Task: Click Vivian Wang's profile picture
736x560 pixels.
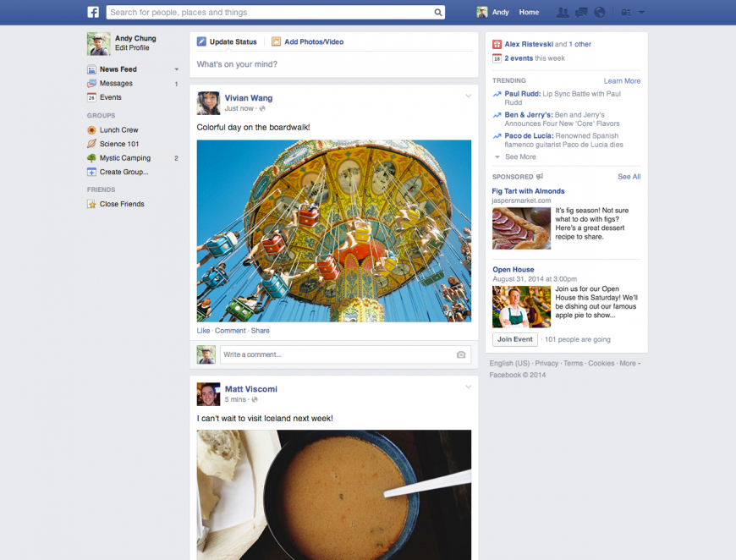Action: click(208, 103)
